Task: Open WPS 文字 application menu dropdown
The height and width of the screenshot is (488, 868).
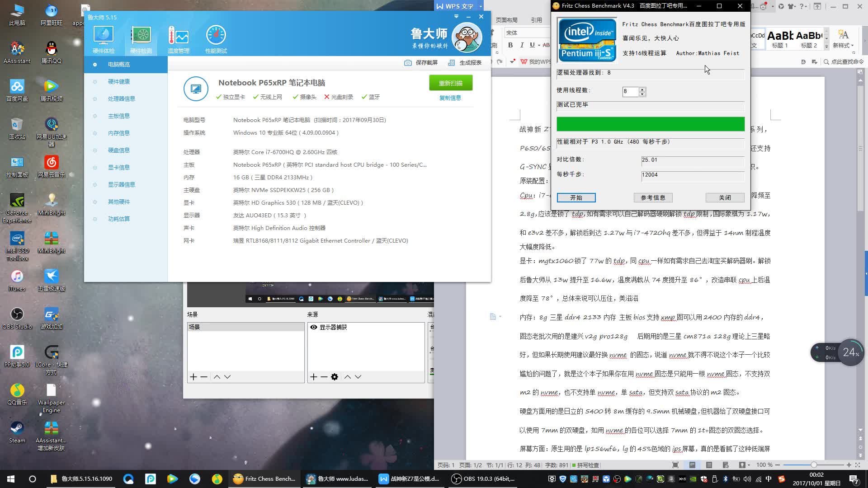Action: 481,6
